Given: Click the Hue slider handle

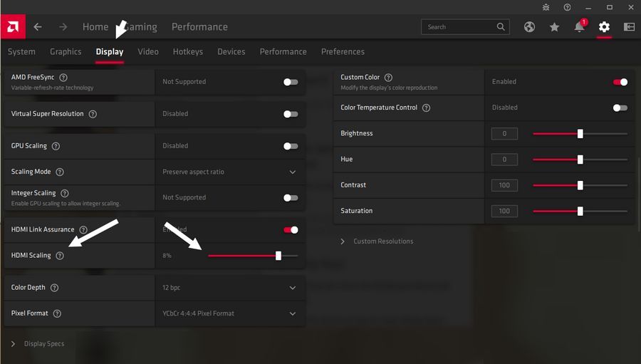Looking at the screenshot, I should pyautogui.click(x=580, y=160).
